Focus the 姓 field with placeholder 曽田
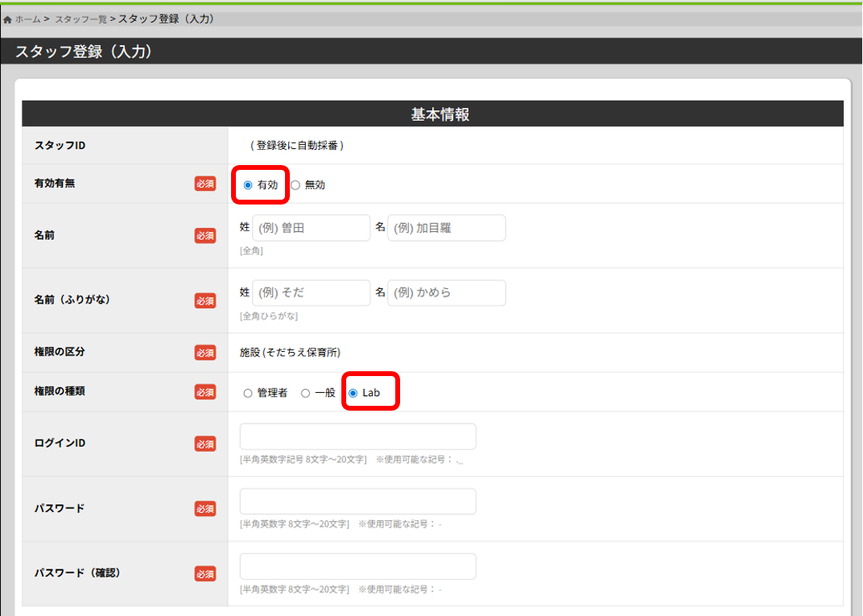 [311, 228]
